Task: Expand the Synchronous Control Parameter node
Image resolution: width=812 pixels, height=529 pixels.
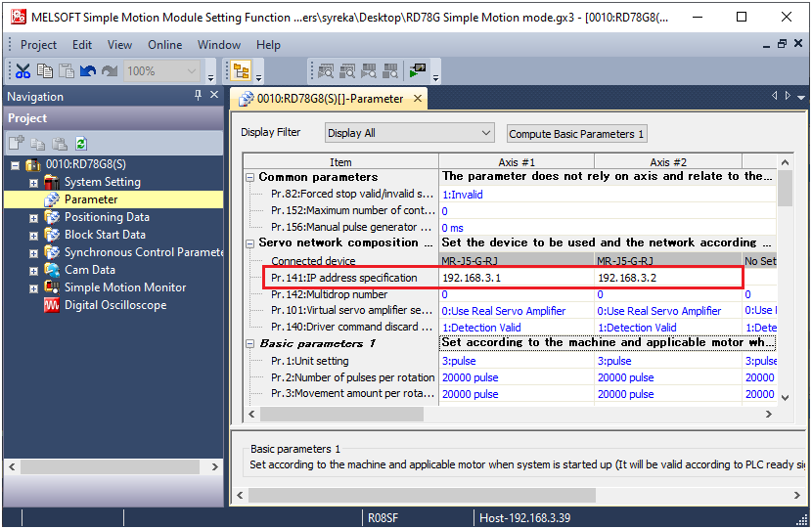Action: [x=33, y=253]
